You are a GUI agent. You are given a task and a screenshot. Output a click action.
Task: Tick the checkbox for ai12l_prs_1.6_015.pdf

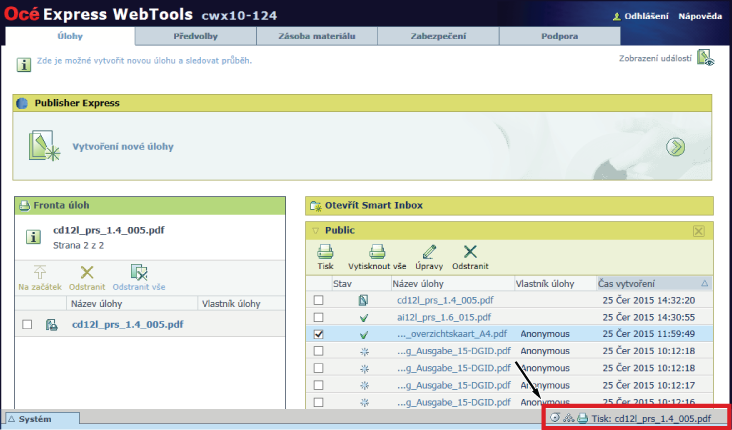[x=318, y=317]
